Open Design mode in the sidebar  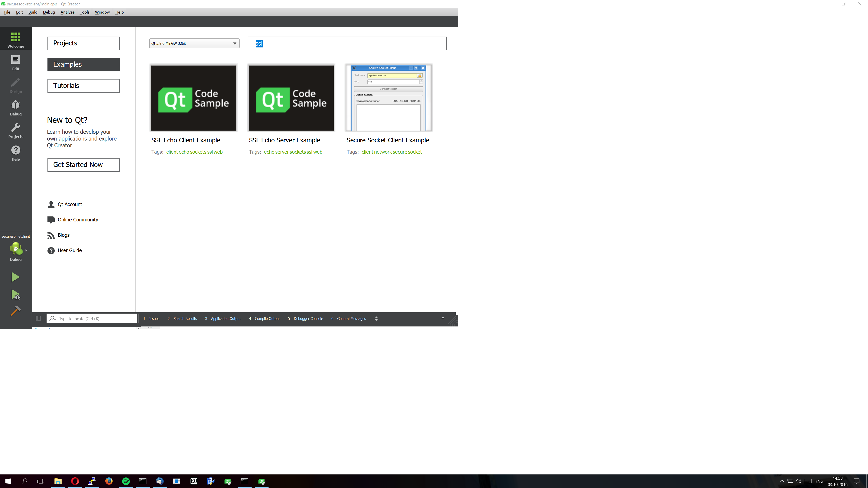point(16,86)
